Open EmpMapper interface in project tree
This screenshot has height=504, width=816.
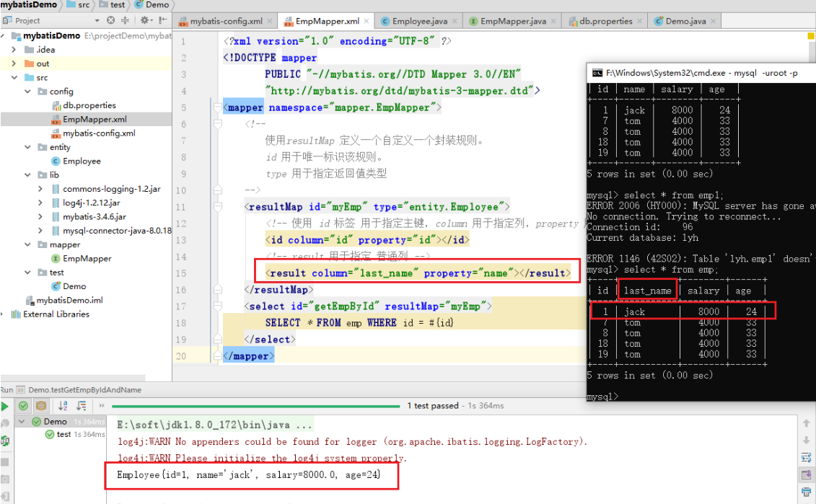tap(87, 259)
